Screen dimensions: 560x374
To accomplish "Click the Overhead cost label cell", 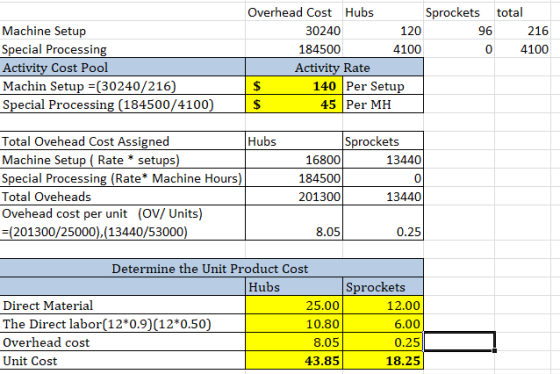I will (x=122, y=342).
